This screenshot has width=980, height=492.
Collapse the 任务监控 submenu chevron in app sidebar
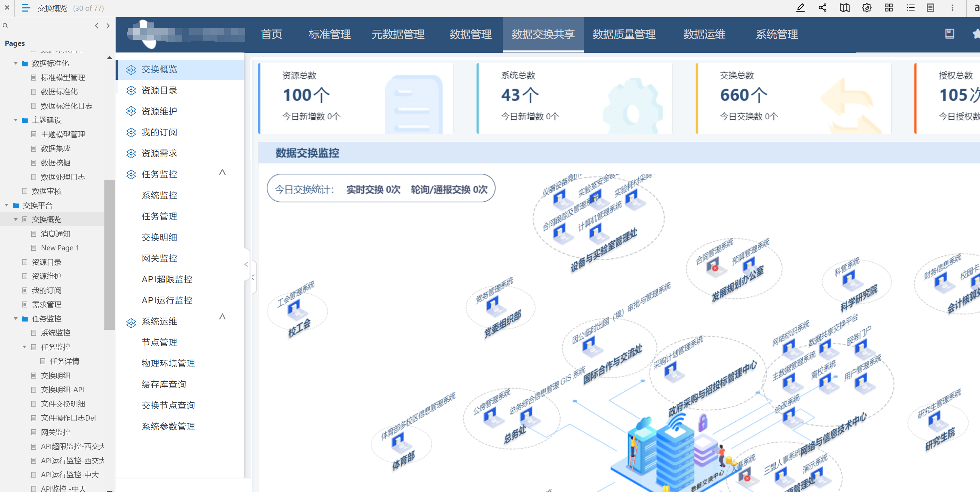[222, 172]
